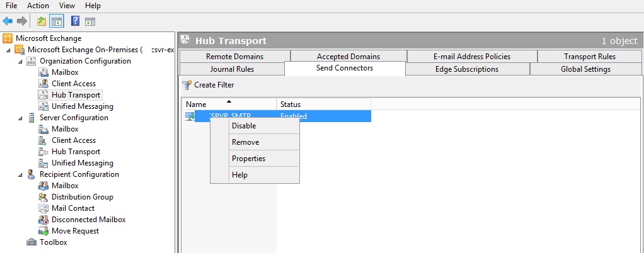This screenshot has width=644, height=253.
Task: Click the Disconnected Mailbox icon
Action: click(x=43, y=220)
